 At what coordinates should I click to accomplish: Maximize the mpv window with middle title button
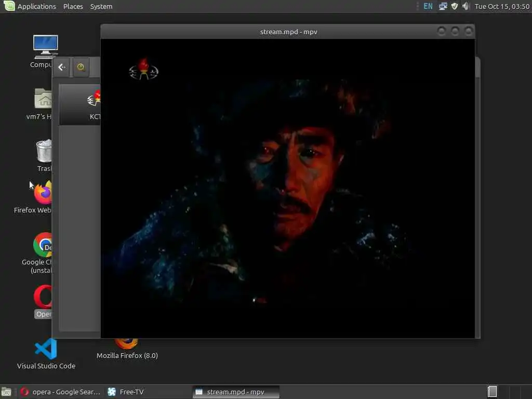(x=455, y=31)
